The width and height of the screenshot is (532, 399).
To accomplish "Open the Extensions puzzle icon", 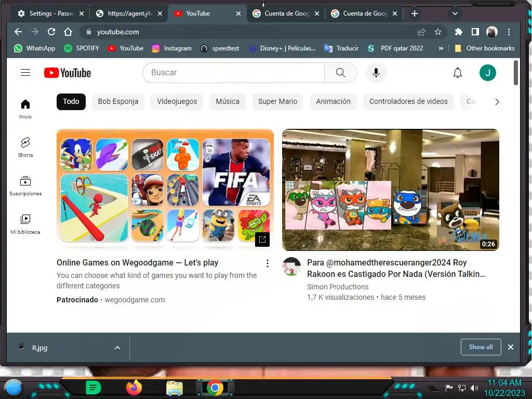I will [x=458, y=32].
